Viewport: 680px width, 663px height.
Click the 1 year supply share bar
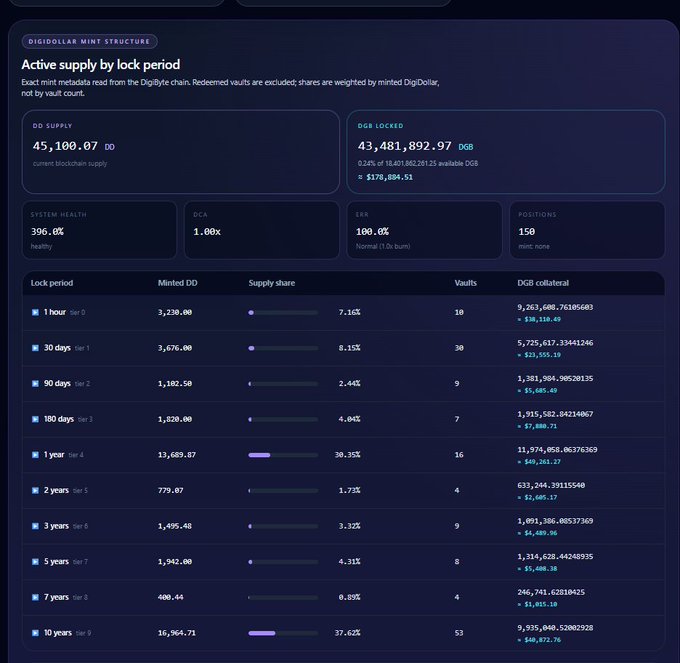[x=283, y=455]
